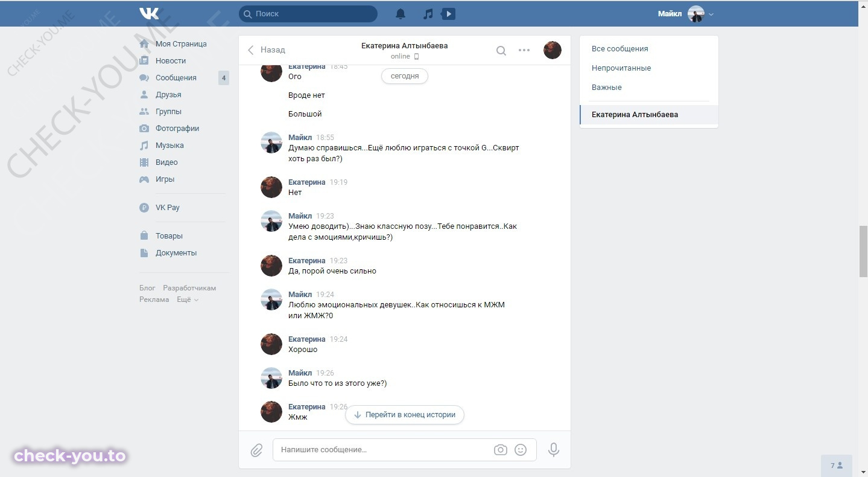Open Сообщения section
The height and width of the screenshot is (477, 868).
pyautogui.click(x=176, y=78)
